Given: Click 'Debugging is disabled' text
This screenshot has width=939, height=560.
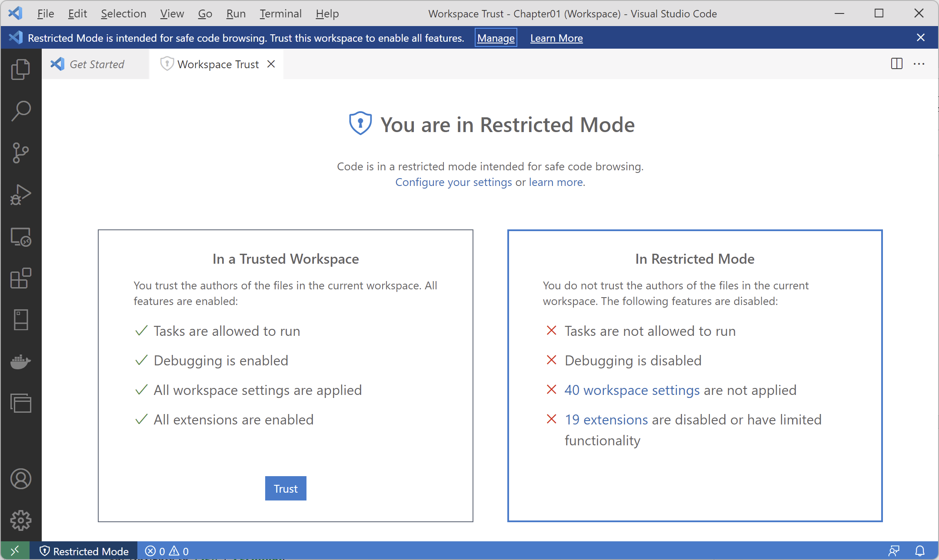Looking at the screenshot, I should [633, 361].
